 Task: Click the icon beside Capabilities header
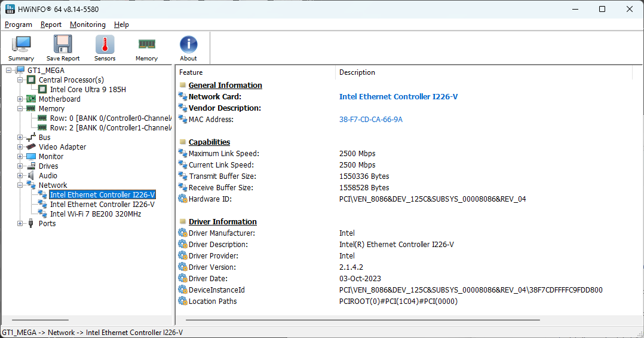pos(183,142)
